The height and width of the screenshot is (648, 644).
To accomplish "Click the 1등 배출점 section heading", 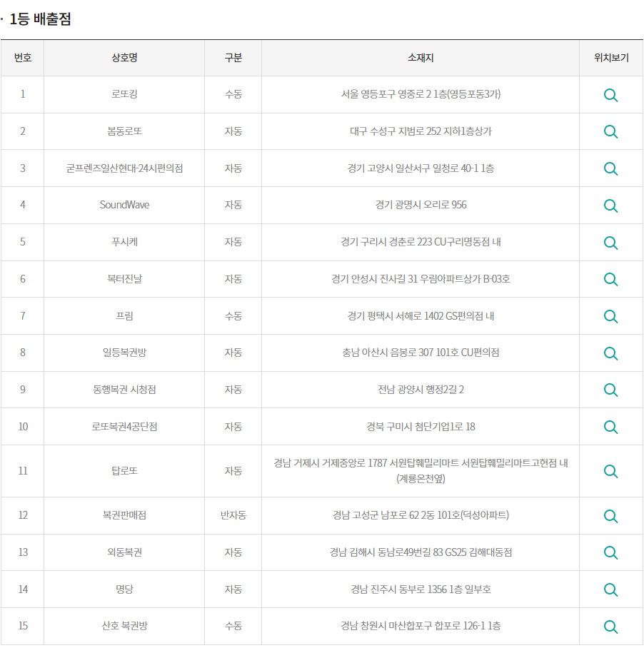I will point(40,19).
